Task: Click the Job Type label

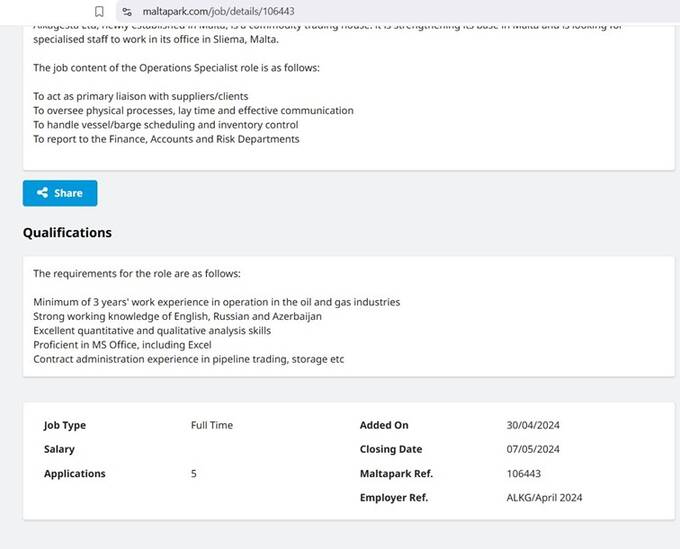Action: (65, 425)
